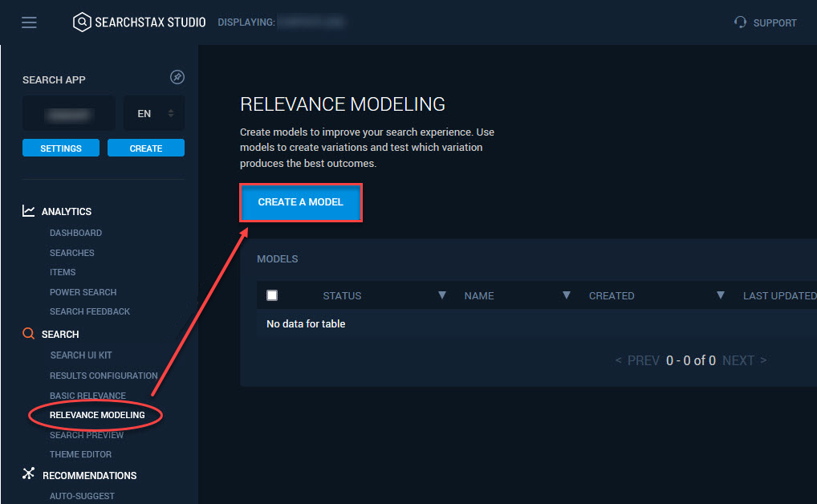This screenshot has width=817, height=504.
Task: Click the pin icon beside Search App
Action: click(177, 78)
